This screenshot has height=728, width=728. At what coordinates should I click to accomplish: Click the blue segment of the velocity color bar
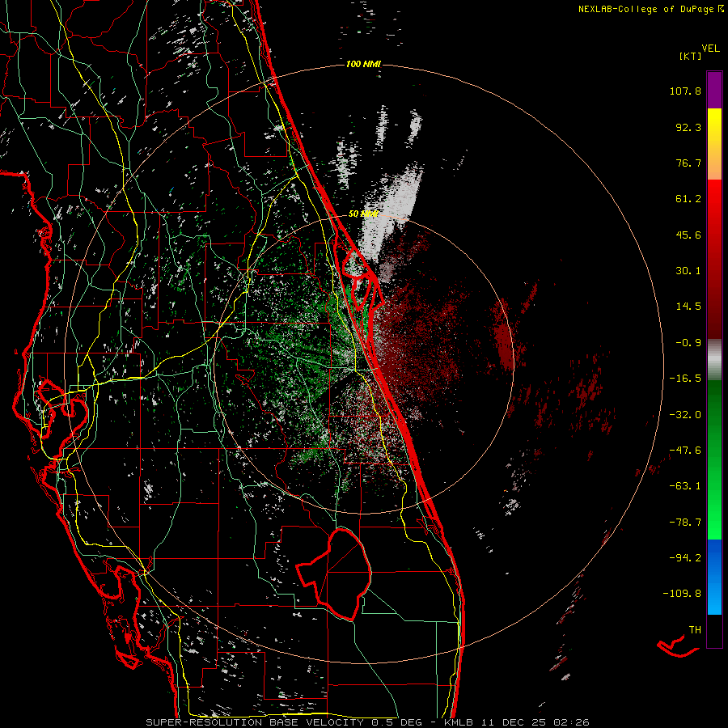[x=714, y=577]
